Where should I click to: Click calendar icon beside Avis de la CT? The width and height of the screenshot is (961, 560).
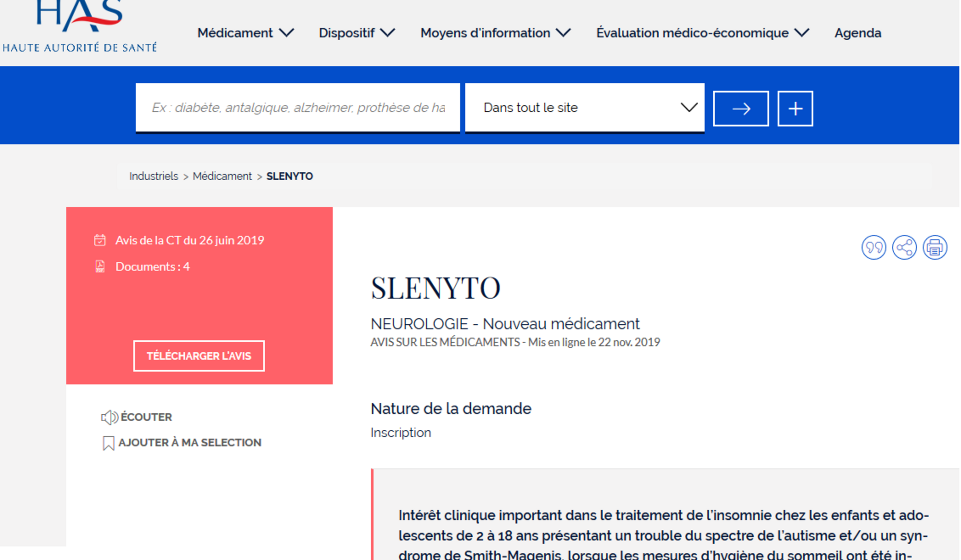pyautogui.click(x=100, y=240)
